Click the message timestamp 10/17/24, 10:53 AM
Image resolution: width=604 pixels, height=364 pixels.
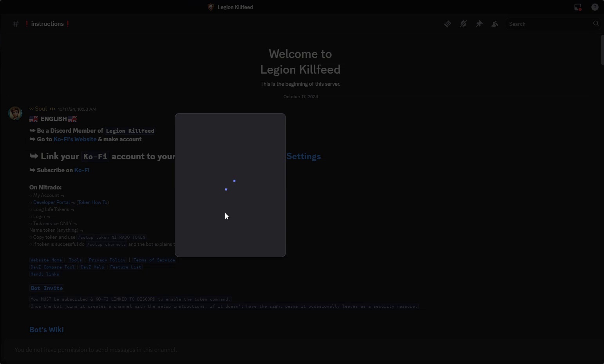pyautogui.click(x=77, y=110)
